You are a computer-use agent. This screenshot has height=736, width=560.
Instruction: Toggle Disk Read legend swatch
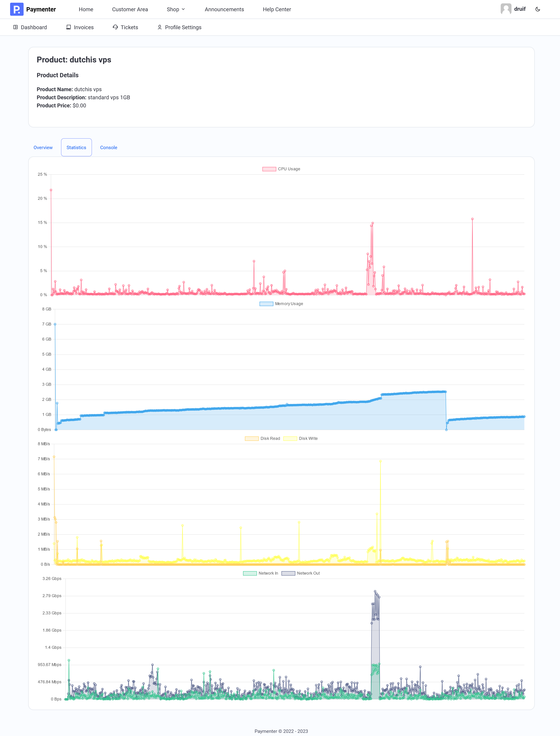(252, 439)
